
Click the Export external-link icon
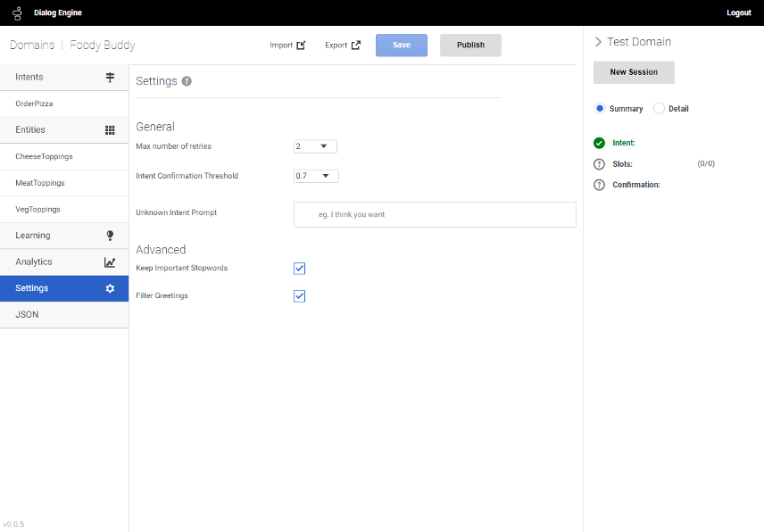[x=356, y=46]
